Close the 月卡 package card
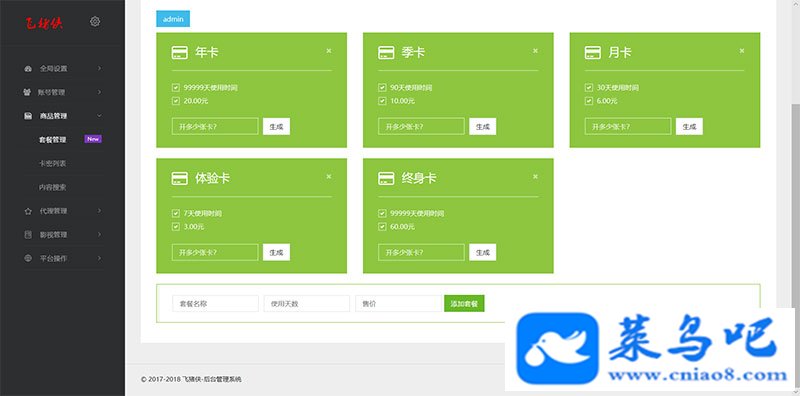This screenshot has height=396, width=800. (x=742, y=51)
